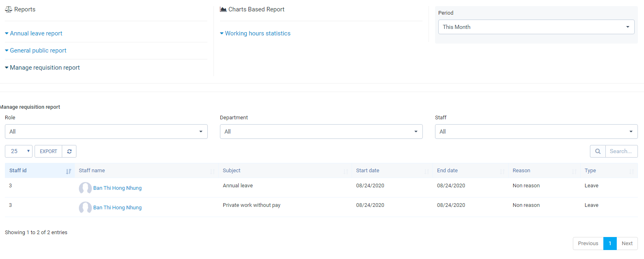Viewport: 644px width, 259px height.
Task: Click the EXPORT button
Action: 48,151
